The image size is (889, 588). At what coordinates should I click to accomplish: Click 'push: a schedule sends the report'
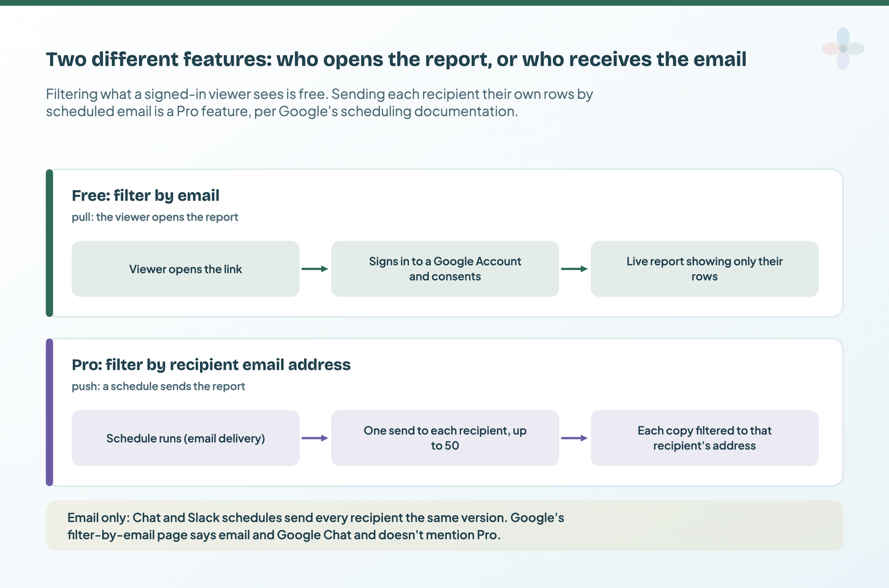(158, 386)
